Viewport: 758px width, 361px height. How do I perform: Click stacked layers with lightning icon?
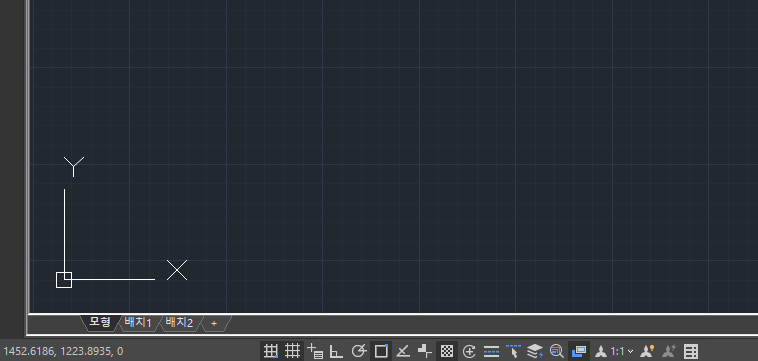click(x=535, y=351)
